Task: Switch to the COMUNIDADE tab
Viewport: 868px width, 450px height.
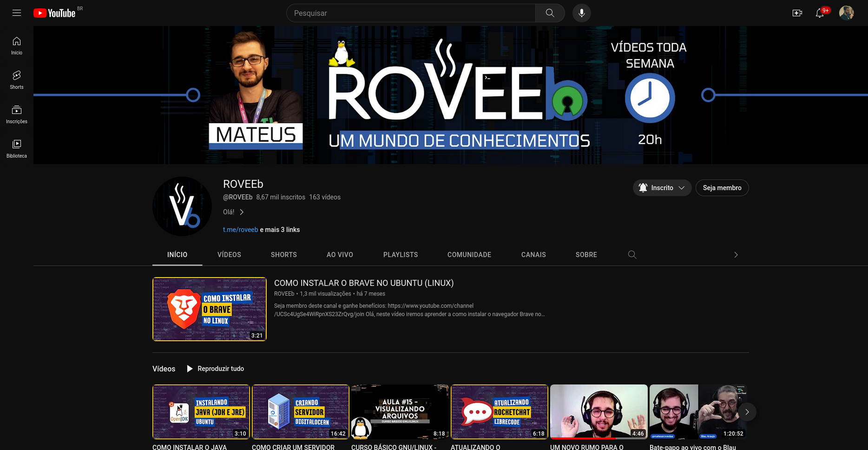Action: click(469, 255)
